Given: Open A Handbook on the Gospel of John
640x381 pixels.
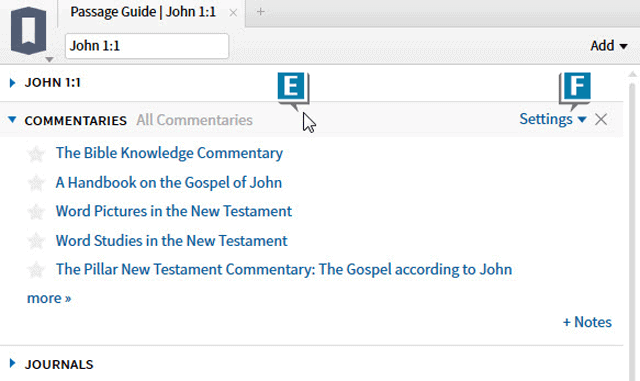Looking at the screenshot, I should click(x=169, y=183).
